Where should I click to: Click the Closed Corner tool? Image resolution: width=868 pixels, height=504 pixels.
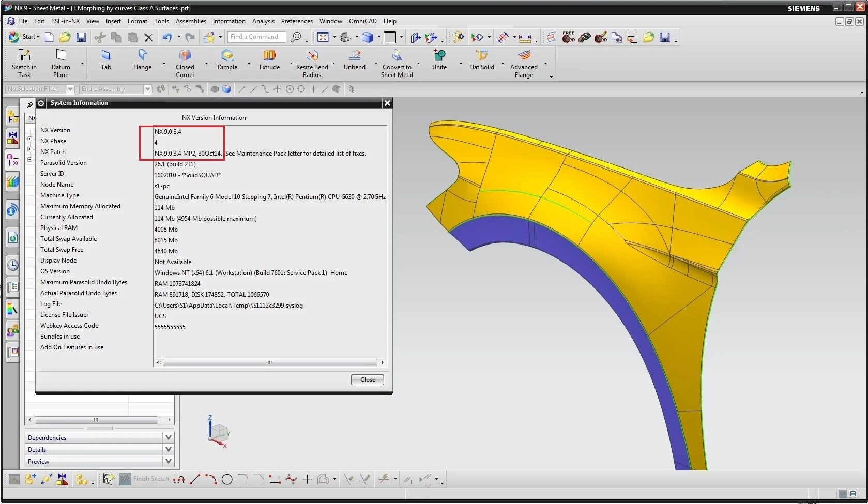coord(185,63)
